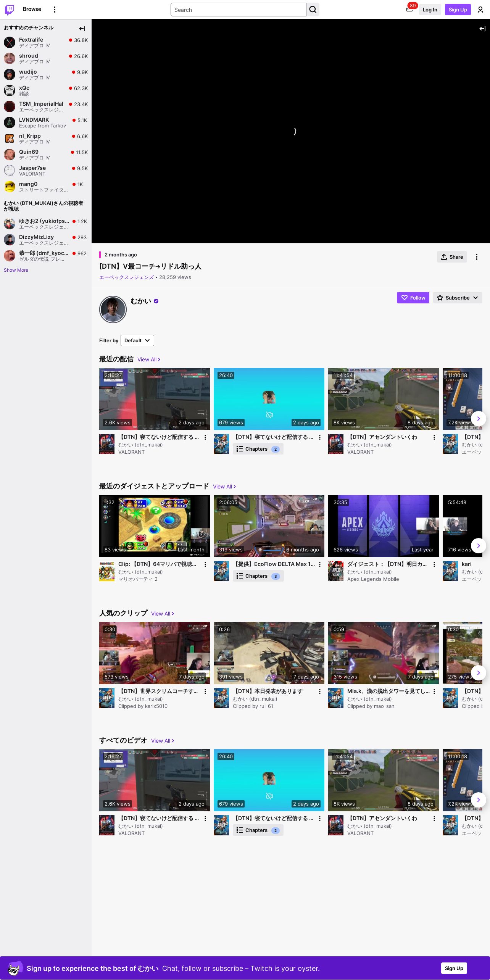
Task: Open LVNDMARK channel avatar
Action: click(10, 122)
